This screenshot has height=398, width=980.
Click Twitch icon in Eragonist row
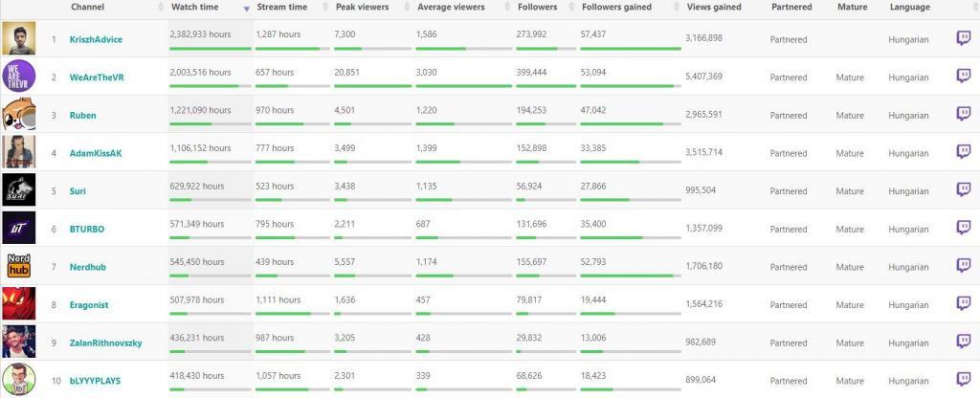(963, 304)
